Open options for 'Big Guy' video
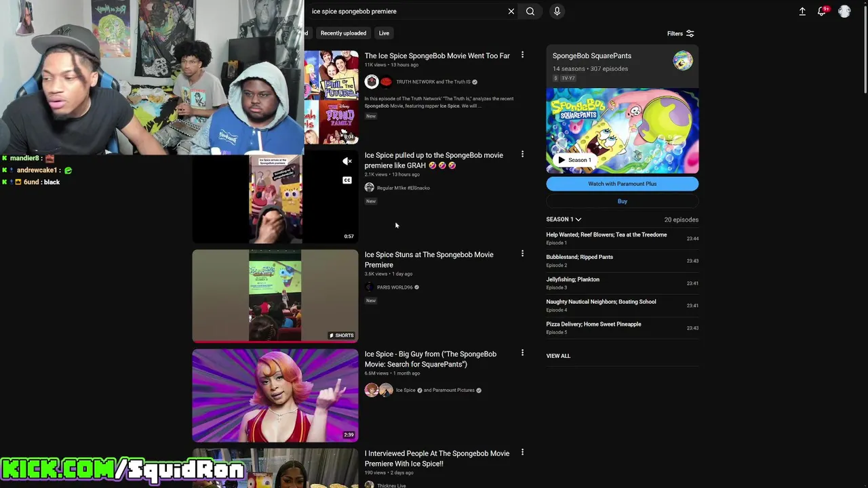This screenshot has height=488, width=868. click(x=522, y=353)
